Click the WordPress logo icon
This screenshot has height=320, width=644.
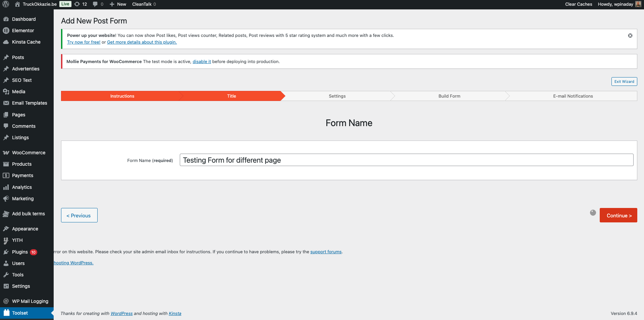(6, 4)
